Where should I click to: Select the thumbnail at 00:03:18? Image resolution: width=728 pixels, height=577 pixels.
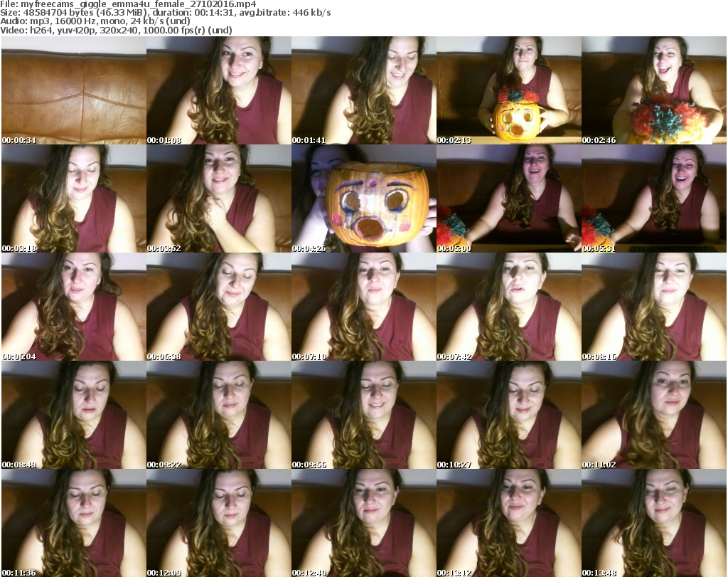(73, 198)
